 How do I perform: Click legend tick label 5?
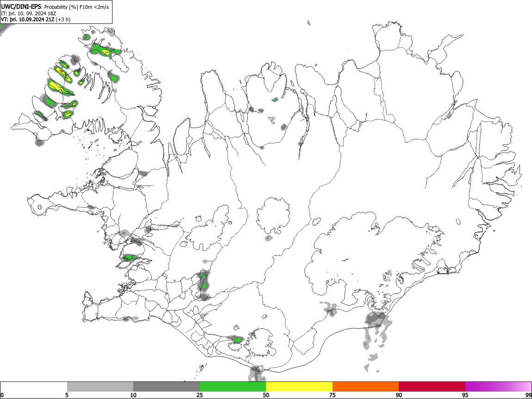tap(67, 395)
